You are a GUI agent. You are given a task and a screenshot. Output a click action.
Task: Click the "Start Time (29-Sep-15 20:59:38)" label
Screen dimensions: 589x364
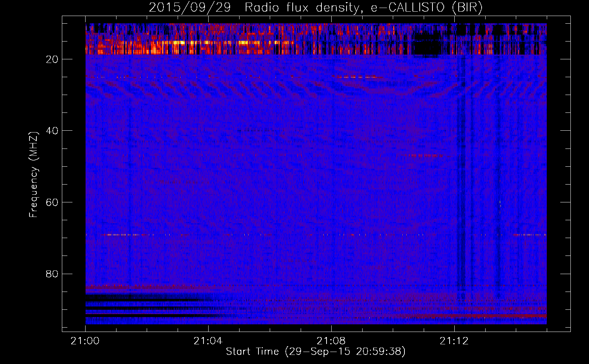pos(316,352)
